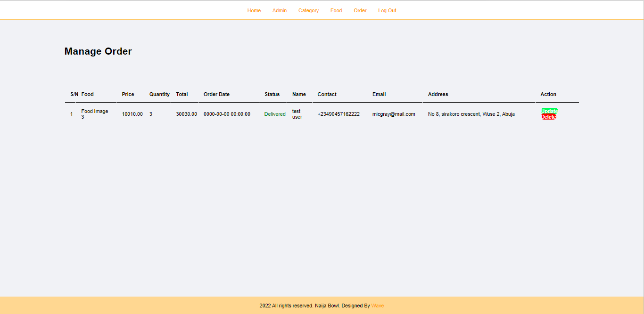This screenshot has width=644, height=314.
Task: Click the Action column header
Action: pyautogui.click(x=548, y=94)
